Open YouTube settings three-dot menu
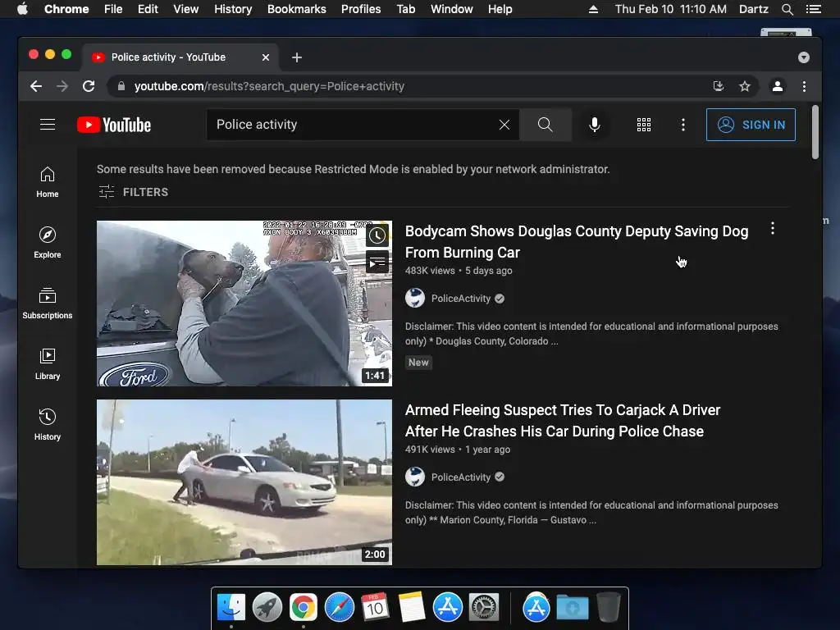 (x=682, y=125)
